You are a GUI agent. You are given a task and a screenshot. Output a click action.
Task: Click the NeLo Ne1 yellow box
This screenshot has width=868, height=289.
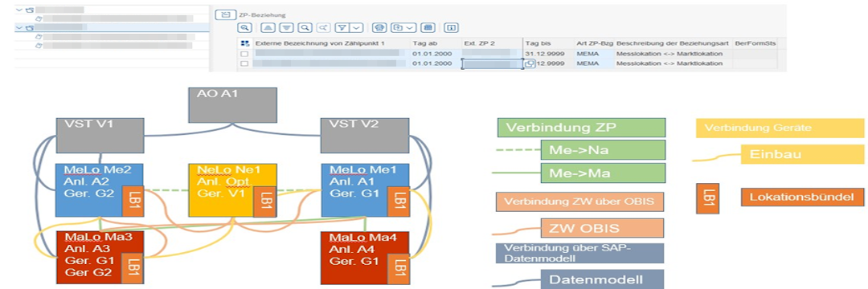click(x=232, y=190)
